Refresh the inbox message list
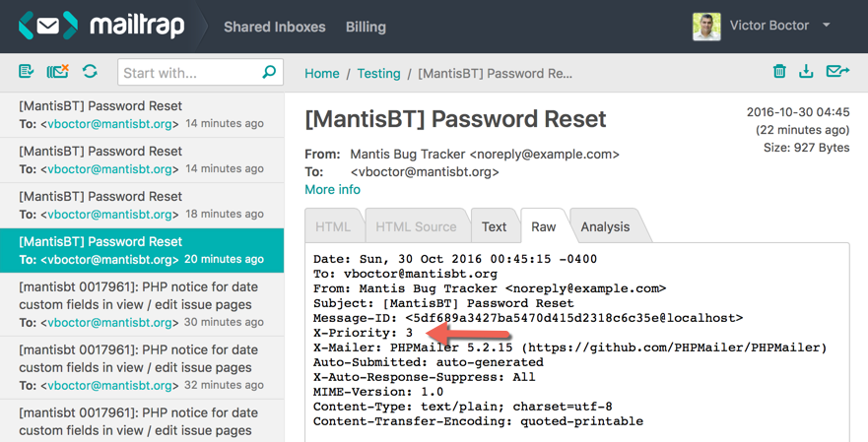Viewport: 868px width, 442px height. (90, 72)
